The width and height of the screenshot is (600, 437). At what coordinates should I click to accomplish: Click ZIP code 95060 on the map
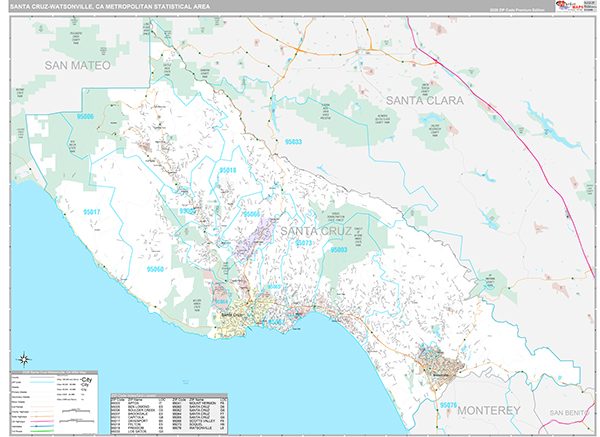click(x=156, y=269)
